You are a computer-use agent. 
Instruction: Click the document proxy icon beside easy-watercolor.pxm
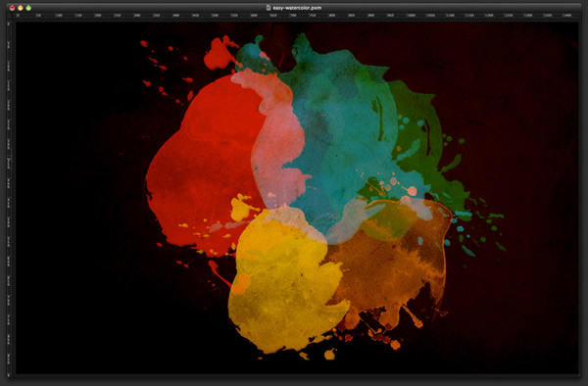(269, 8)
